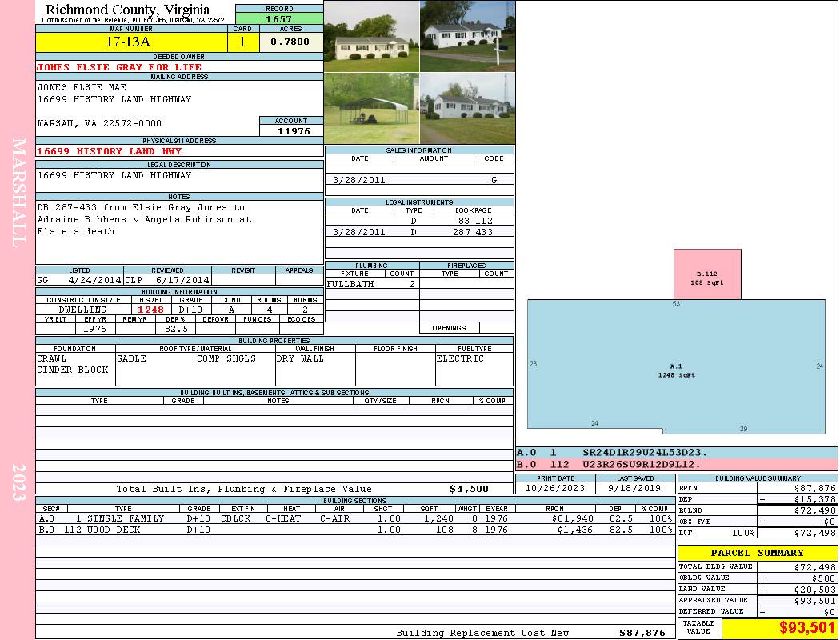The width and height of the screenshot is (840, 640).
Task: Select the red taxable value $93,501
Action: pyautogui.click(x=779, y=628)
